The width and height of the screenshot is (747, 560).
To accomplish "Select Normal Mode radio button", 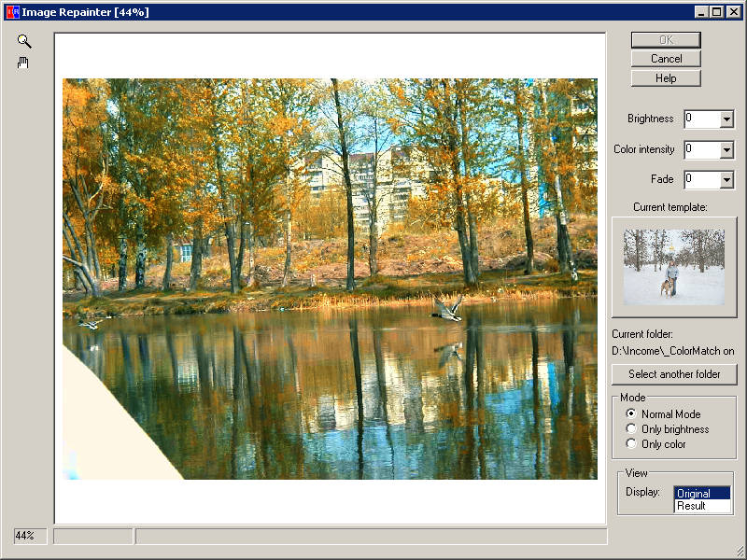I will click(631, 413).
